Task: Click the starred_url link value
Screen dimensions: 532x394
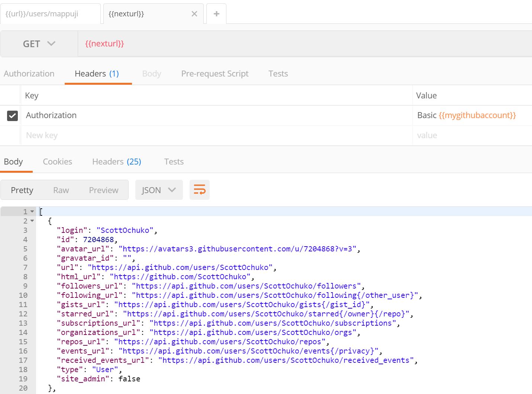Action: coord(266,314)
